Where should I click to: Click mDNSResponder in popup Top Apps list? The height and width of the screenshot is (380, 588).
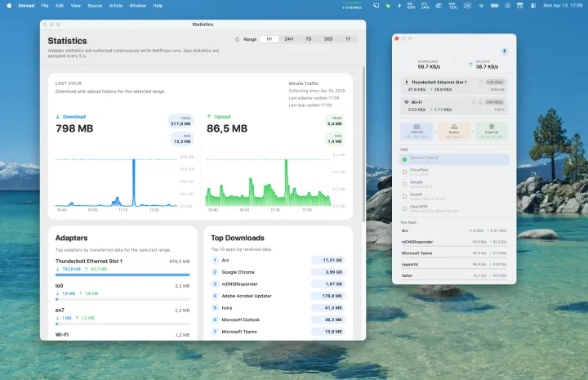(x=417, y=242)
